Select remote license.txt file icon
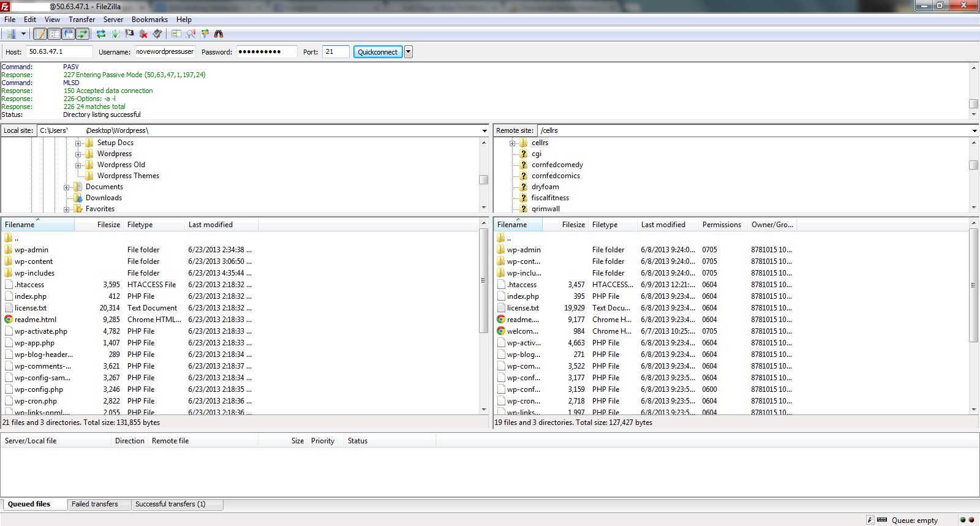This screenshot has height=526, width=980. 501,308
